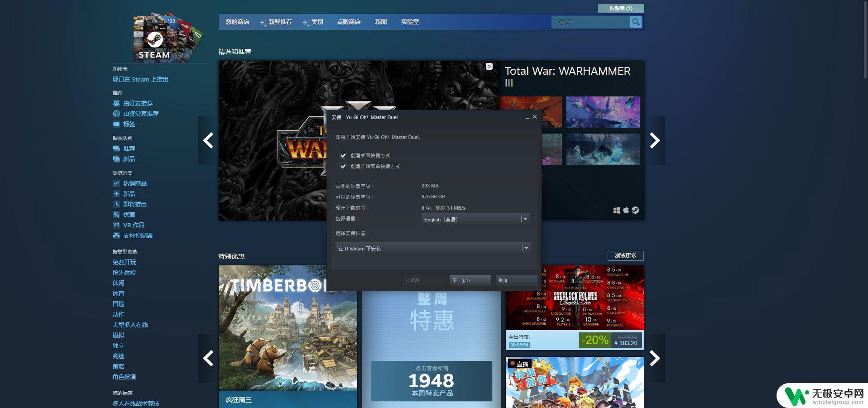
Task: Open the 模拟 genre link
Action: pyautogui.click(x=118, y=335)
